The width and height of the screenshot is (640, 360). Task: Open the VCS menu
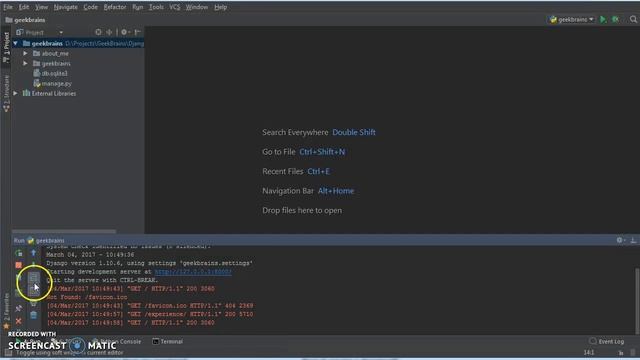click(174, 7)
